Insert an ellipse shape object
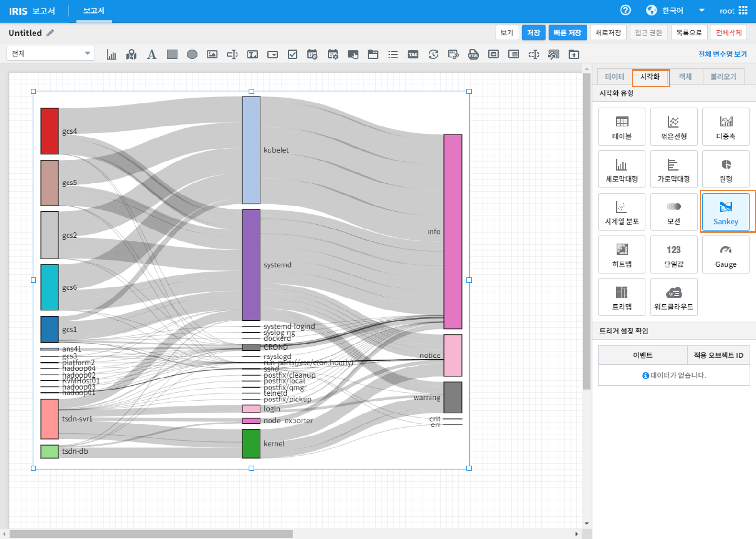Screen dimensions: 756x539 pos(192,55)
